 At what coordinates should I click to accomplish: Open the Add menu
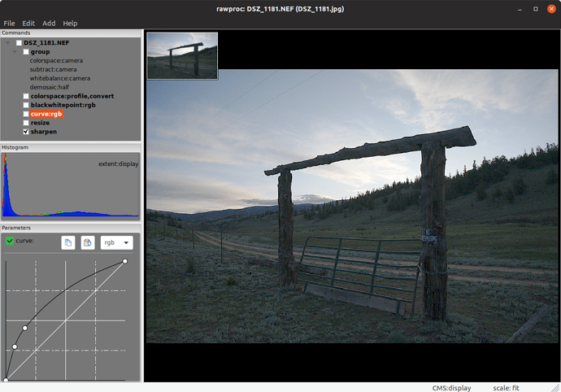click(x=49, y=24)
